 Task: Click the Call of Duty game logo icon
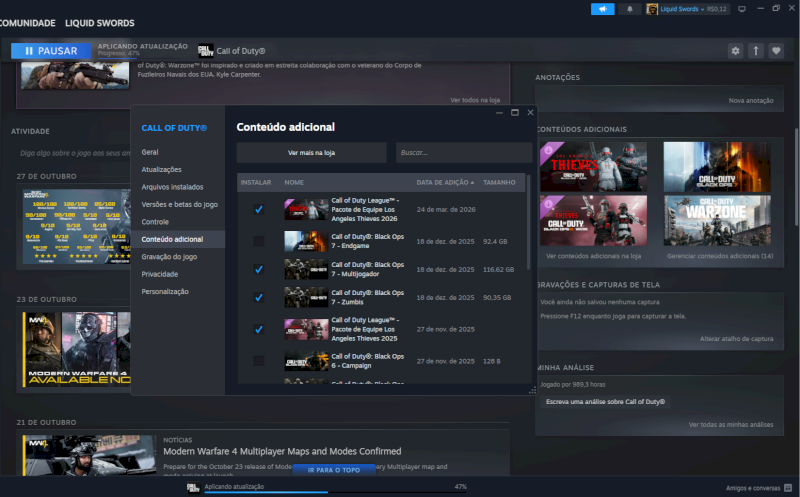(206, 51)
